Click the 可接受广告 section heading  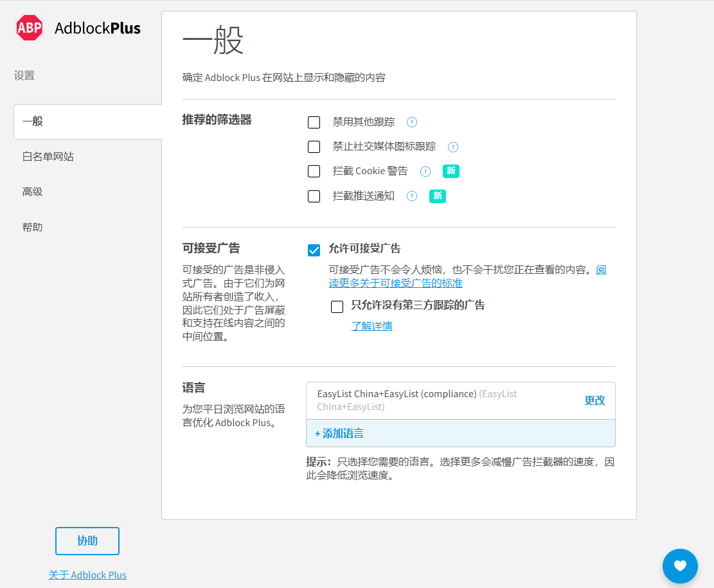211,248
